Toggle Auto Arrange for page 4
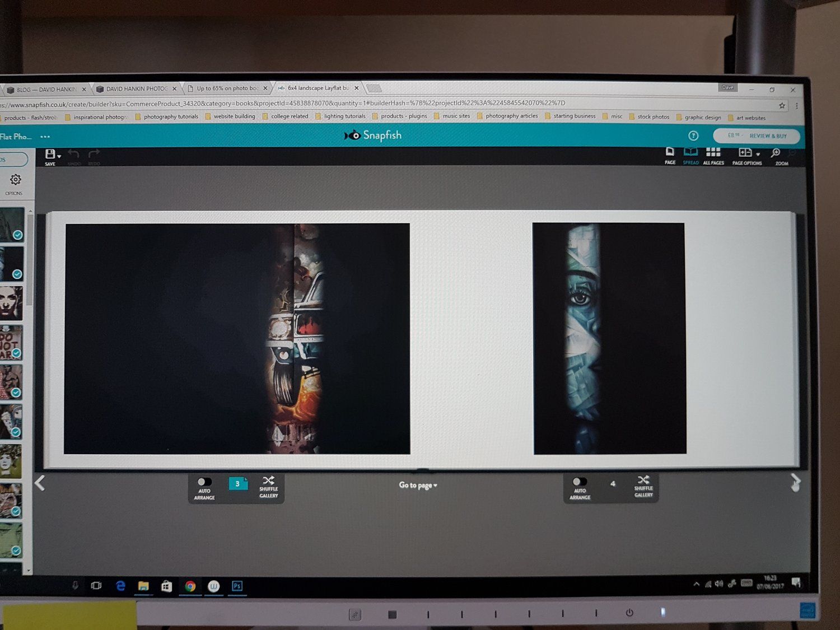840x630 pixels. (x=580, y=482)
